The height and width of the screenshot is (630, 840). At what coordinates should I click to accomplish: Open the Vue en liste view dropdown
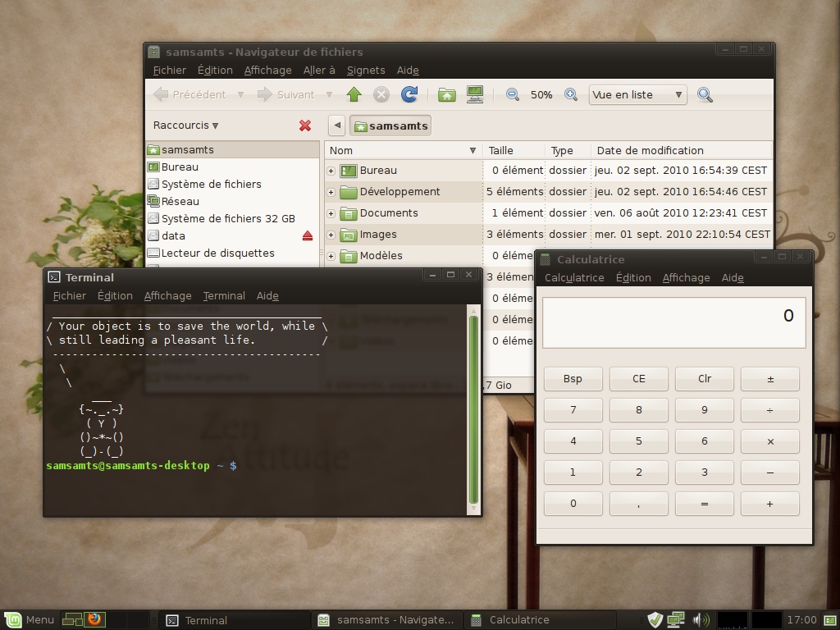click(x=637, y=95)
